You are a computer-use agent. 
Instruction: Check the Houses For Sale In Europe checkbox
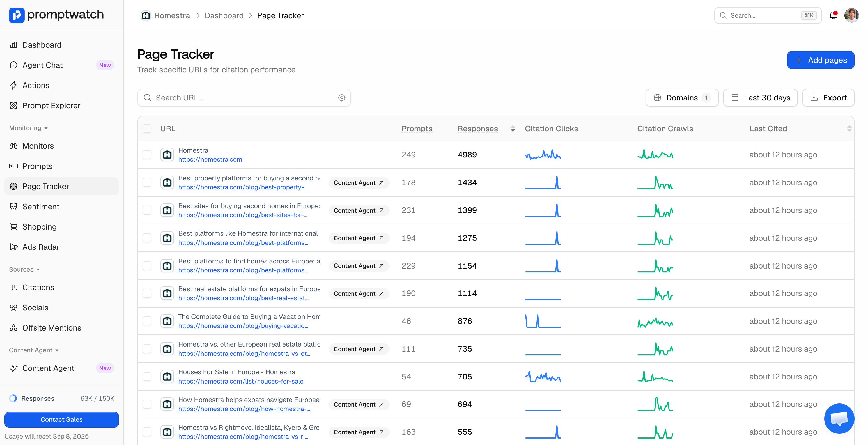click(x=147, y=377)
